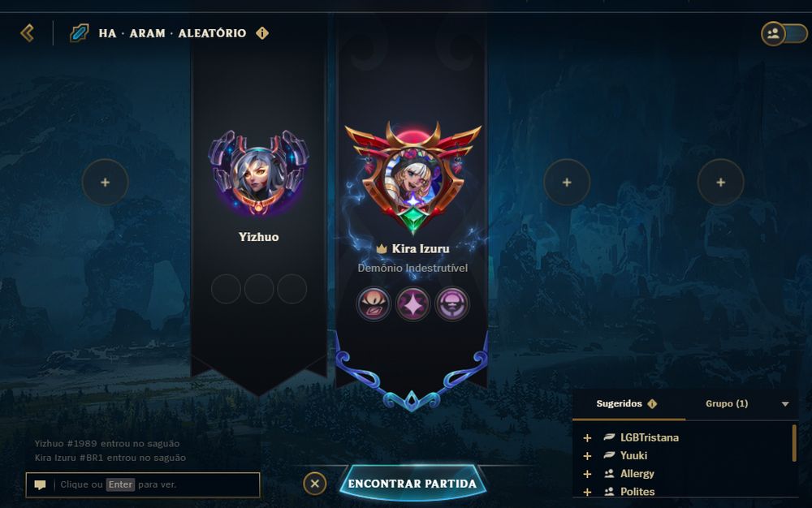Screen dimensions: 812x508
Task: Invite a player via the far-left plus slot
Action: coord(105,182)
